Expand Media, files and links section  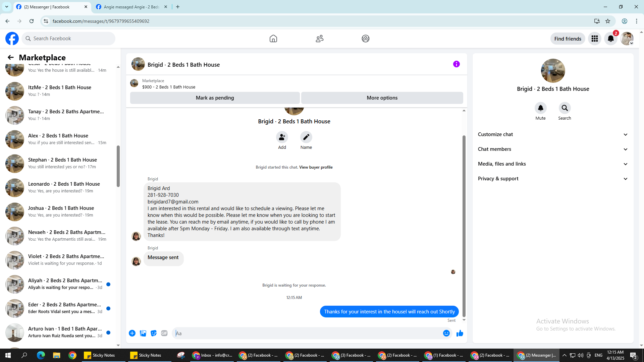(553, 164)
